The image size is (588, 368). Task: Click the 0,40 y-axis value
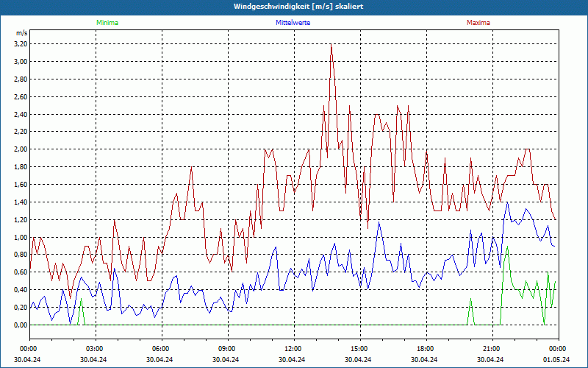(x=21, y=290)
